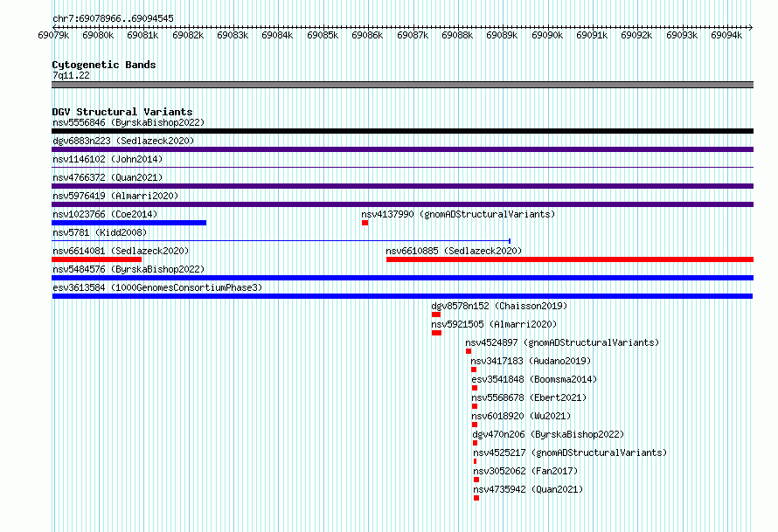Click the esv3613584 1000Genomes blue bar

402,296
